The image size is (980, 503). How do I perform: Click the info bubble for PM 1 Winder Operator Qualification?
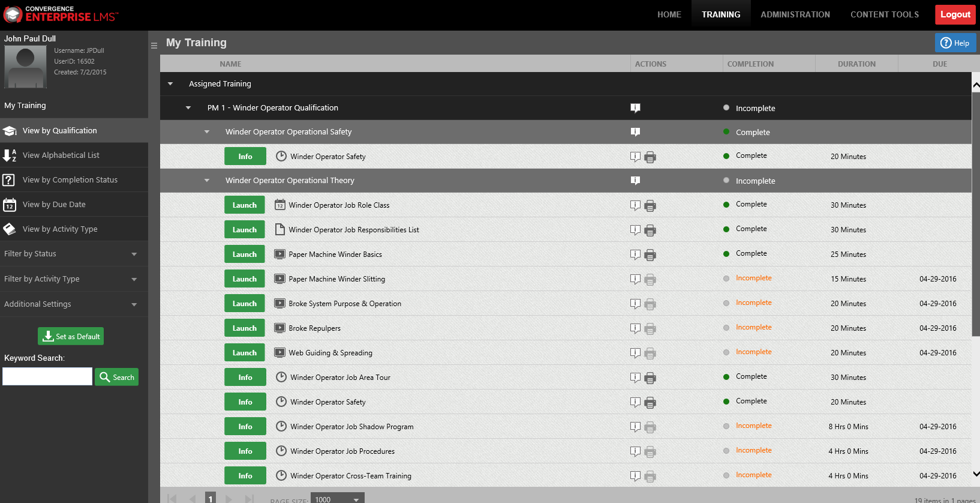635,108
